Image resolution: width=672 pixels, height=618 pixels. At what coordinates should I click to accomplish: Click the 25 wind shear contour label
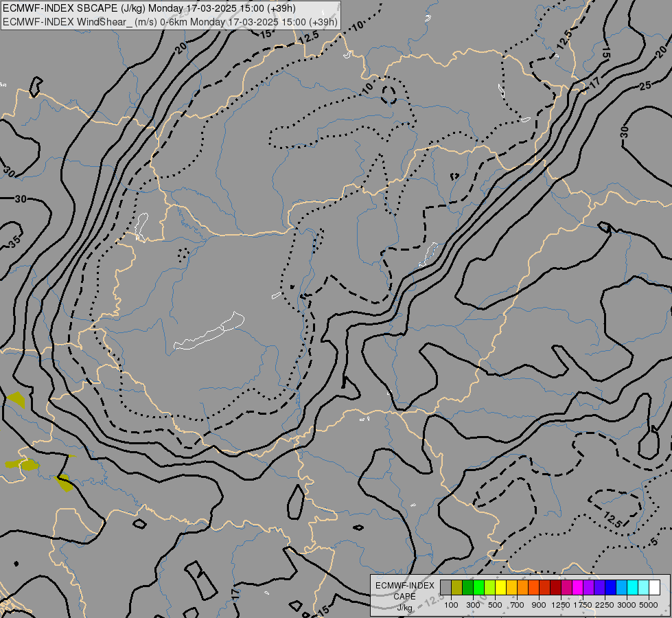coord(645,85)
